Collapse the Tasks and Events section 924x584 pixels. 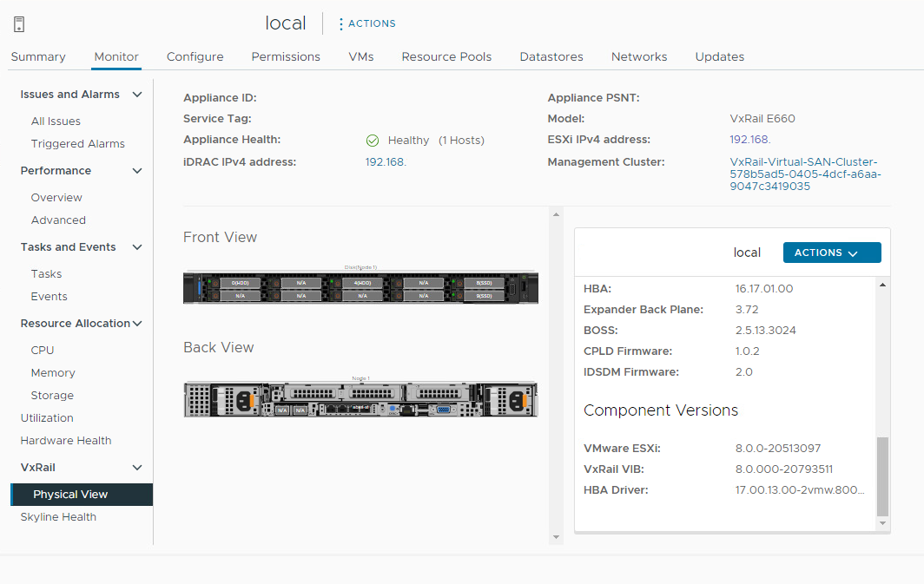pos(136,247)
